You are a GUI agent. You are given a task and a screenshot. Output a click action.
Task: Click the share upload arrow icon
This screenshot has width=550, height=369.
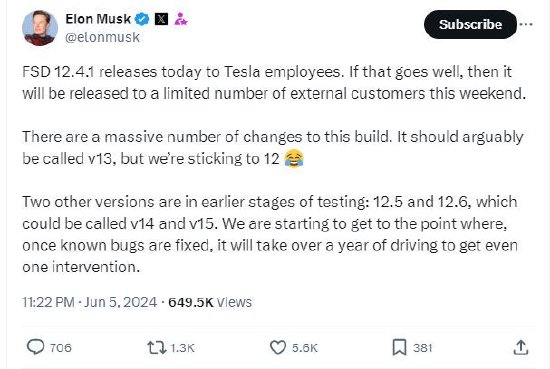click(x=521, y=347)
